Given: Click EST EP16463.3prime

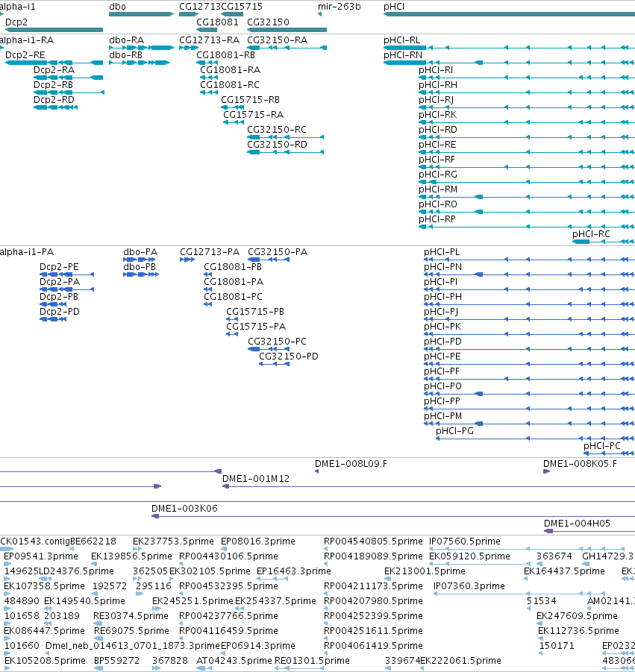Looking at the screenshot, I should pos(294,571).
